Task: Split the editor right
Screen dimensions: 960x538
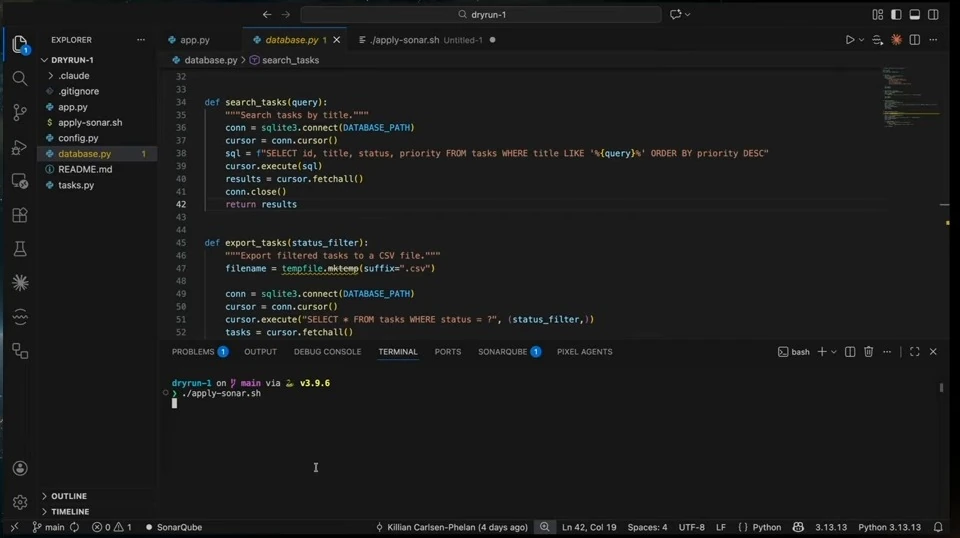Action: click(x=915, y=40)
